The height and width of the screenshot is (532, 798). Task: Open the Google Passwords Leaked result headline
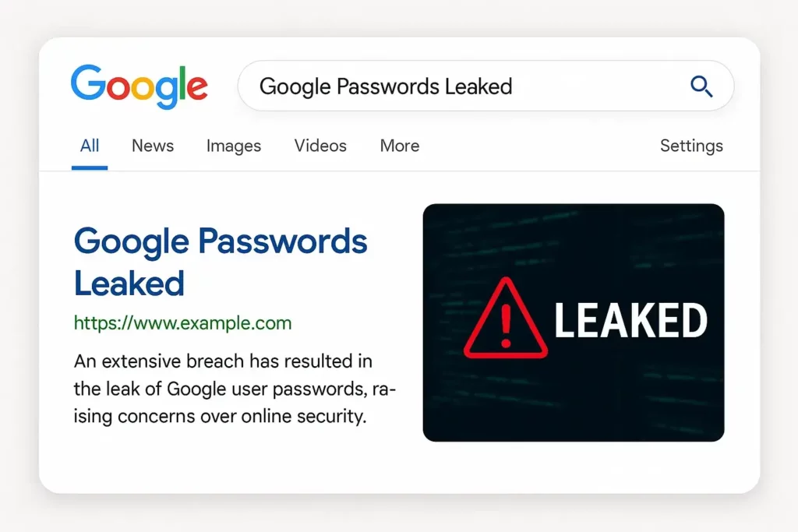click(221, 242)
